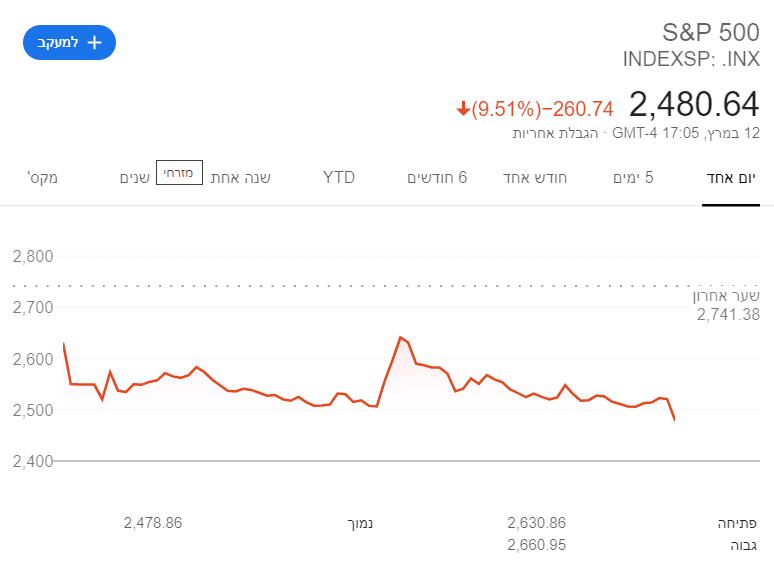This screenshot has height=566, width=774.
Task: Show the מקס' maximum range tab
Action: click(43, 178)
